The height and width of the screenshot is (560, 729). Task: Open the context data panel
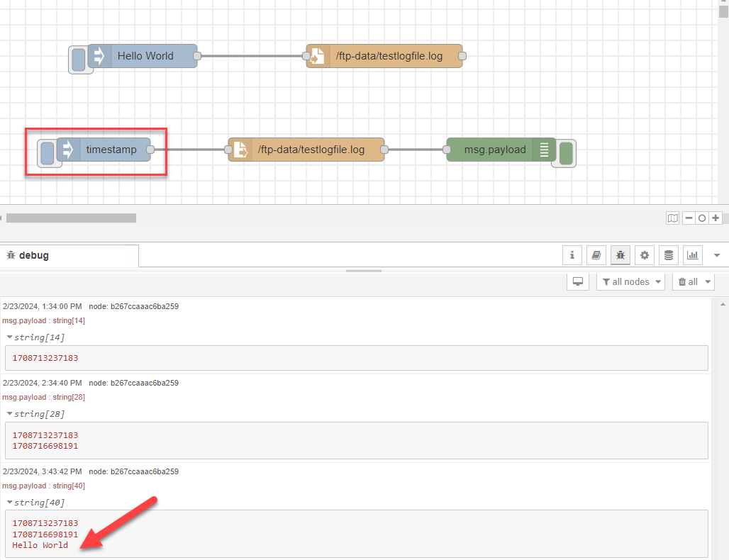668,255
